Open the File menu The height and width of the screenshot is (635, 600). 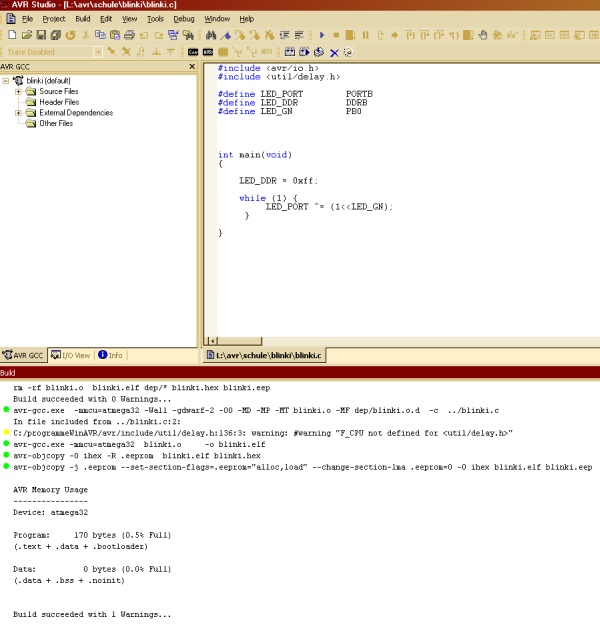28,19
